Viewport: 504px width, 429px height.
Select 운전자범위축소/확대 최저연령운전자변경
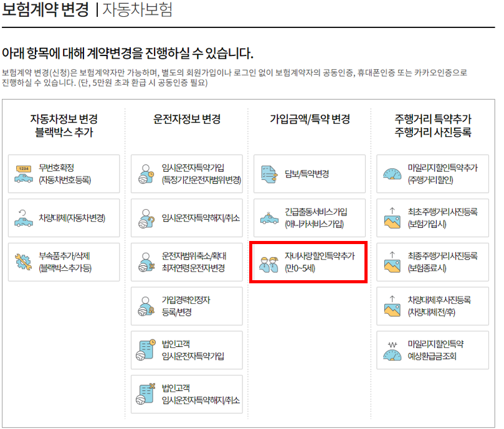[187, 262]
